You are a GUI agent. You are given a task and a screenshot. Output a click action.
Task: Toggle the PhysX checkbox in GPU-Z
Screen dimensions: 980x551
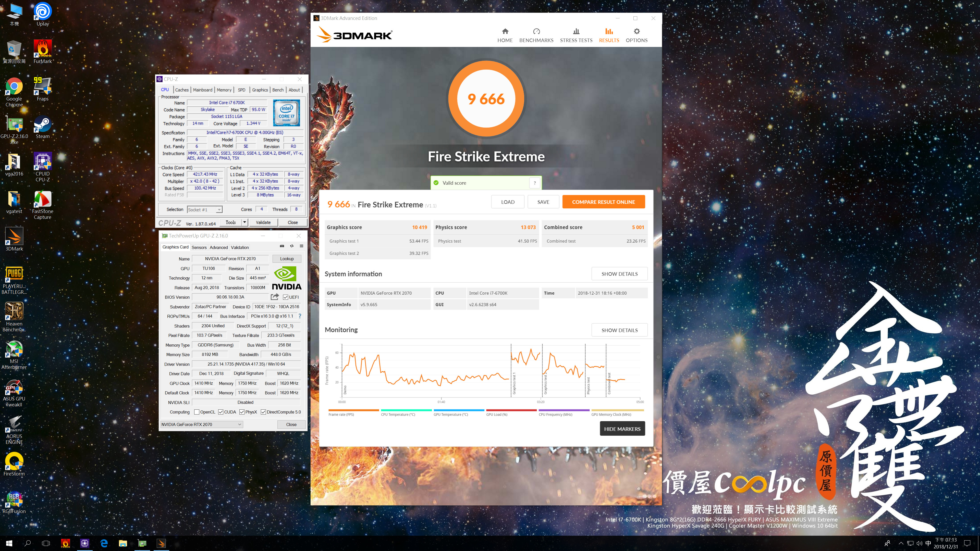point(242,412)
